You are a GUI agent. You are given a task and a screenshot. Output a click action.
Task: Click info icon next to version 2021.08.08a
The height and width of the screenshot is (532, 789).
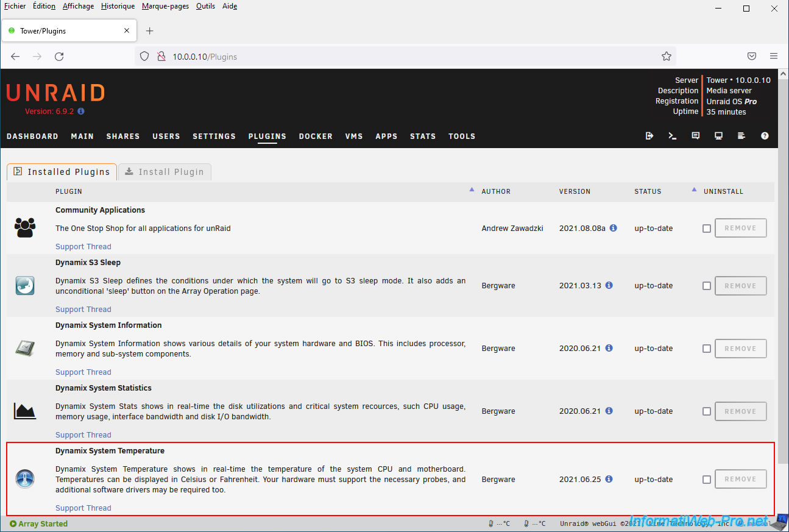613,228
